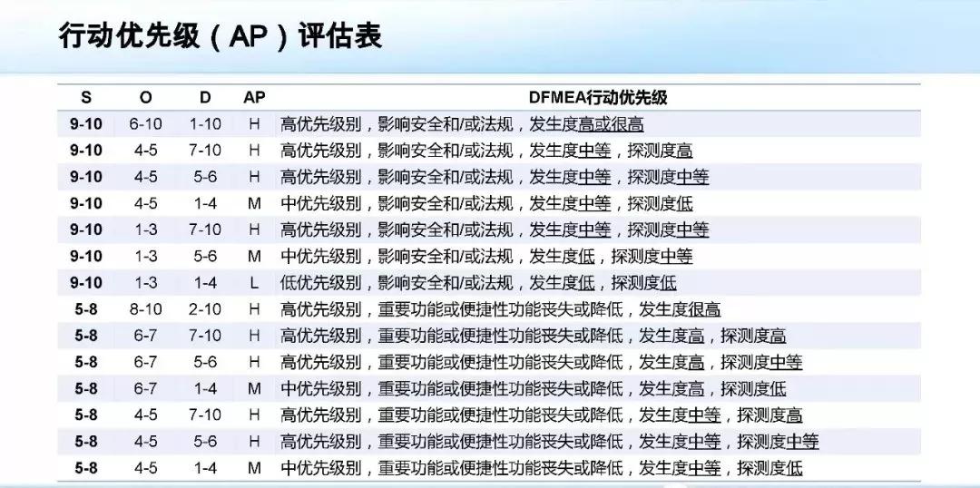Click AP cell M in row S 9-10, O 1-3
The width and height of the screenshot is (980, 488).
click(254, 256)
